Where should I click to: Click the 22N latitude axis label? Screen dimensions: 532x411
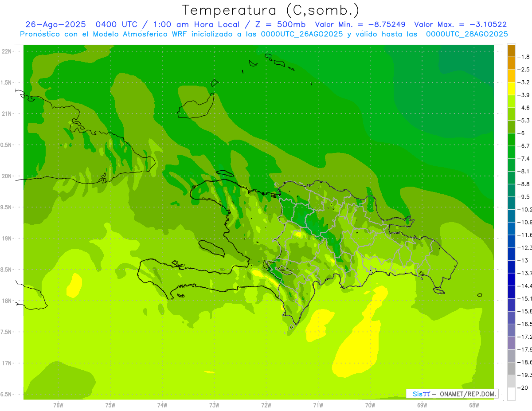[7, 51]
